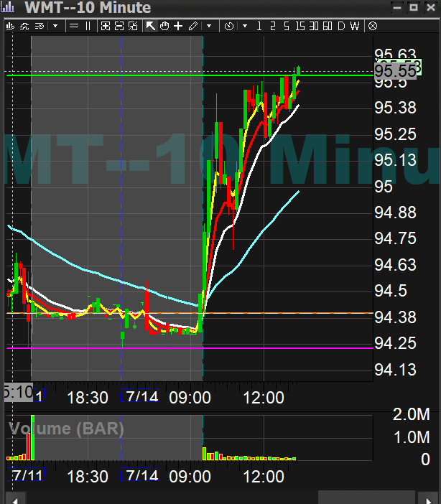Switch to 15 minute timeframe

300,26
